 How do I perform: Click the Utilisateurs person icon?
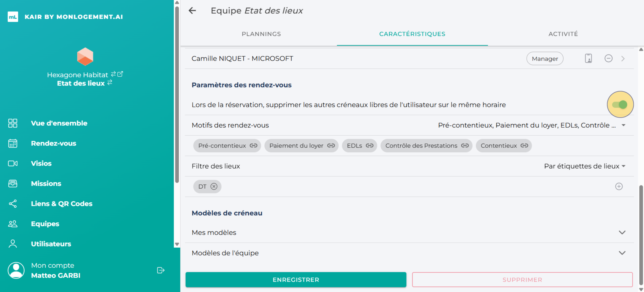12,244
